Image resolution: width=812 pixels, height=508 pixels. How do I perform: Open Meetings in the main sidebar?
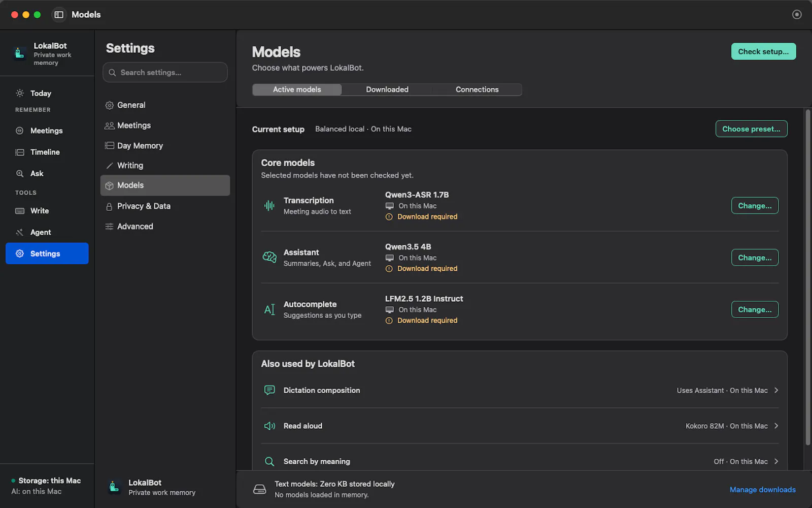[47, 131]
